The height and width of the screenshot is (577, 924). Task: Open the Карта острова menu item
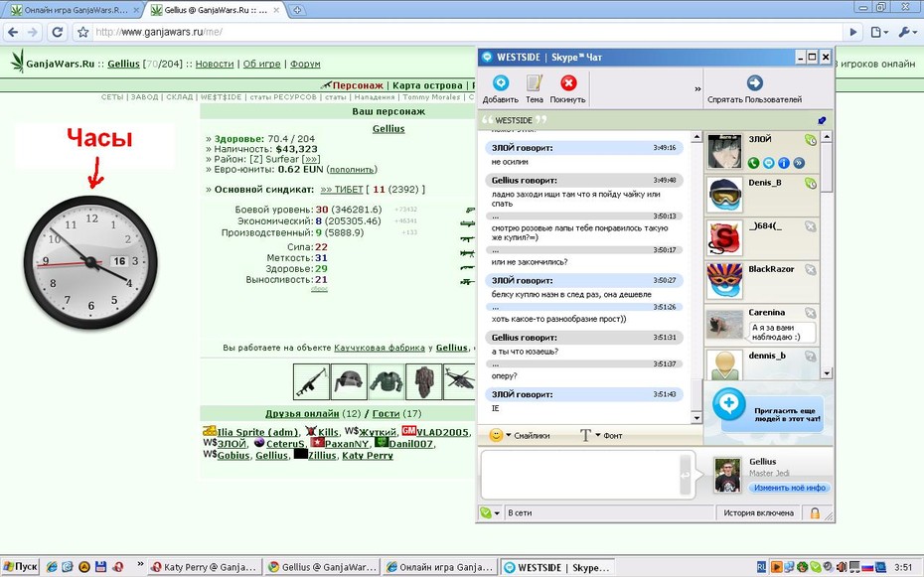pos(428,85)
